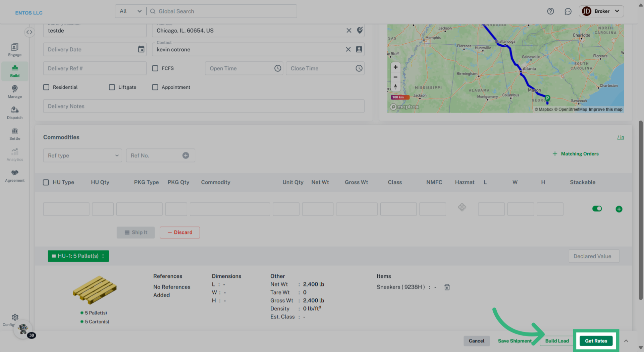Screen dimensions: 644x352
Task: Open the chat messages icon
Action: click(568, 11)
